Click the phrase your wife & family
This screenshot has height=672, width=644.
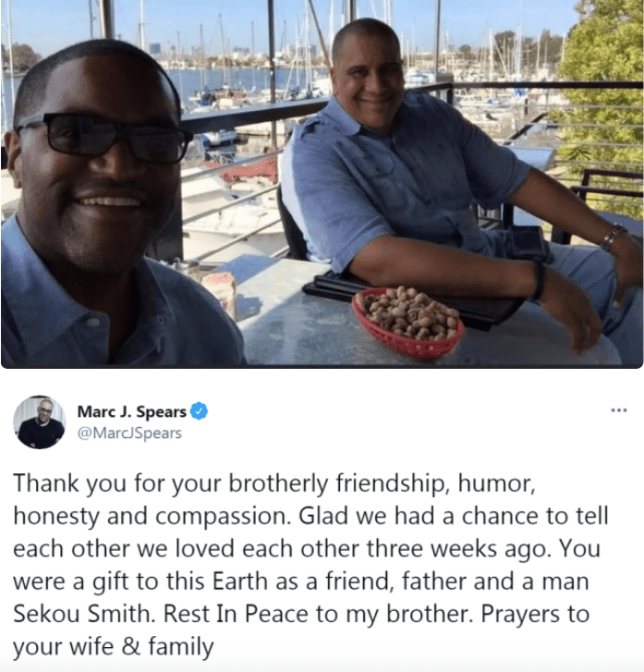tap(113, 646)
